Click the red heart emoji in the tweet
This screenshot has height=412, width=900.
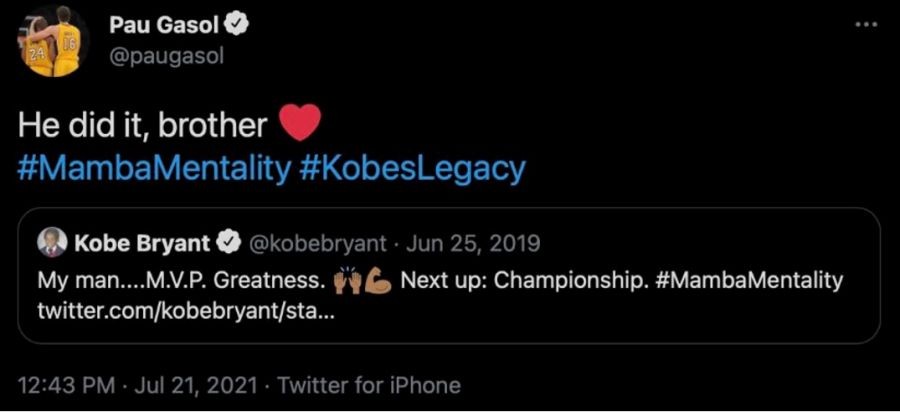pos(299,124)
